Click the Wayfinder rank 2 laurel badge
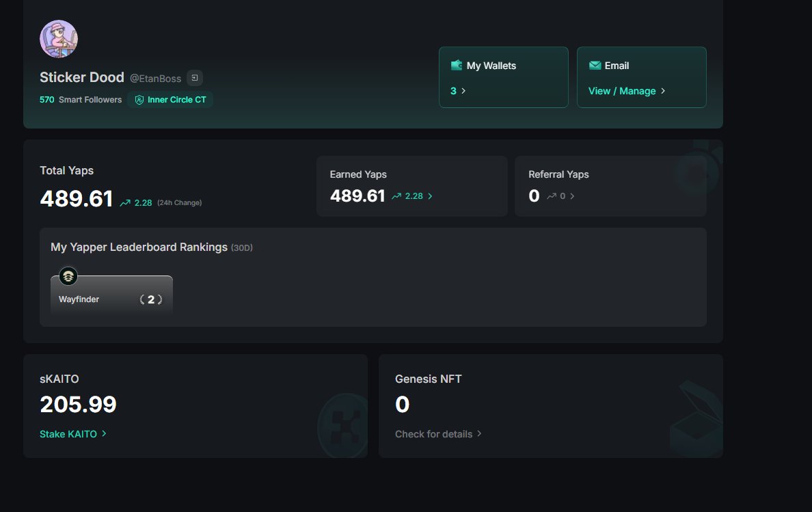The image size is (812, 512). (151, 299)
